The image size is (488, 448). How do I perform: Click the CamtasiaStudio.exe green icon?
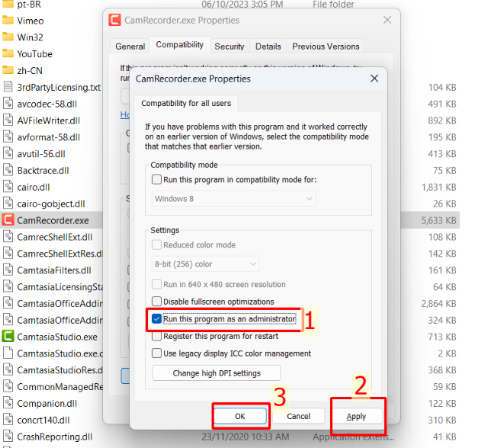[x=8, y=337]
